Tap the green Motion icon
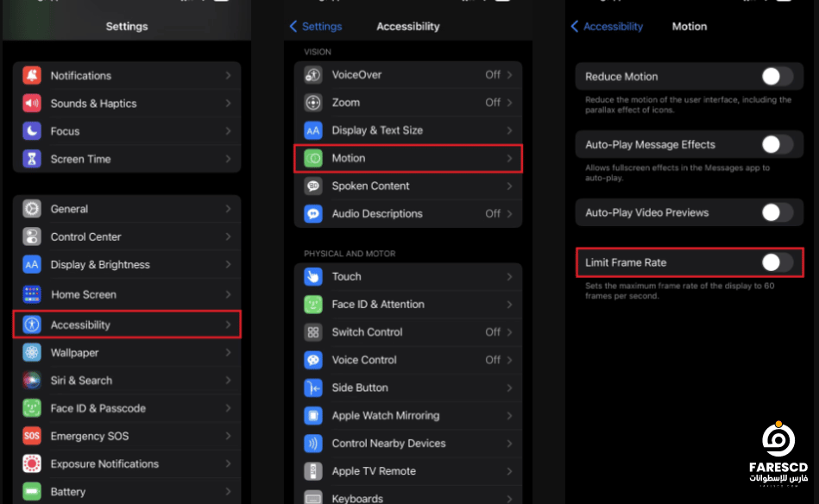 [313, 158]
